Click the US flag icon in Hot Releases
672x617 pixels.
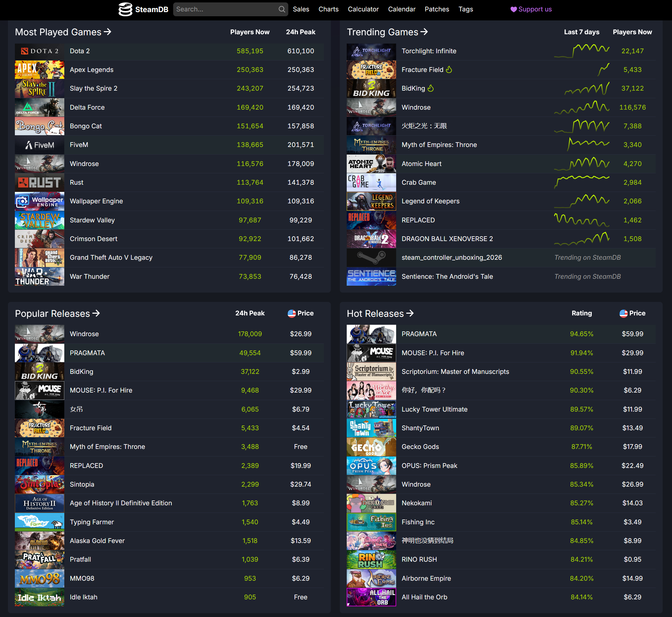623,313
